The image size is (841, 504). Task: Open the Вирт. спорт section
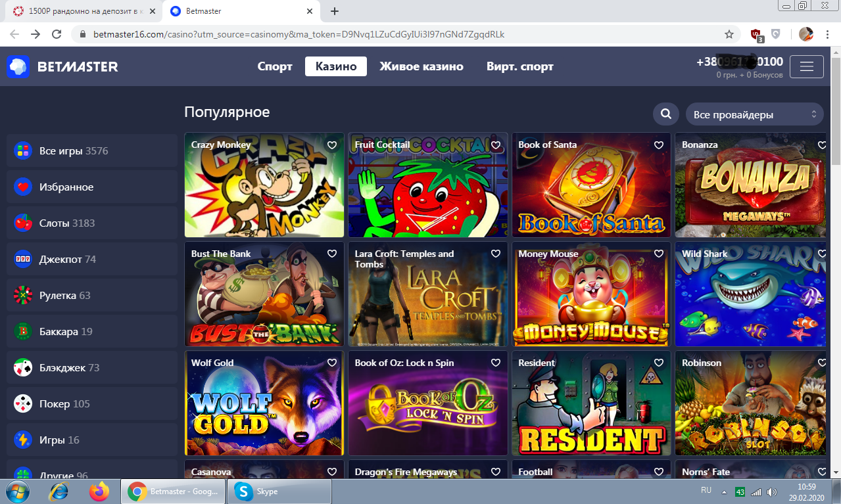coord(520,66)
